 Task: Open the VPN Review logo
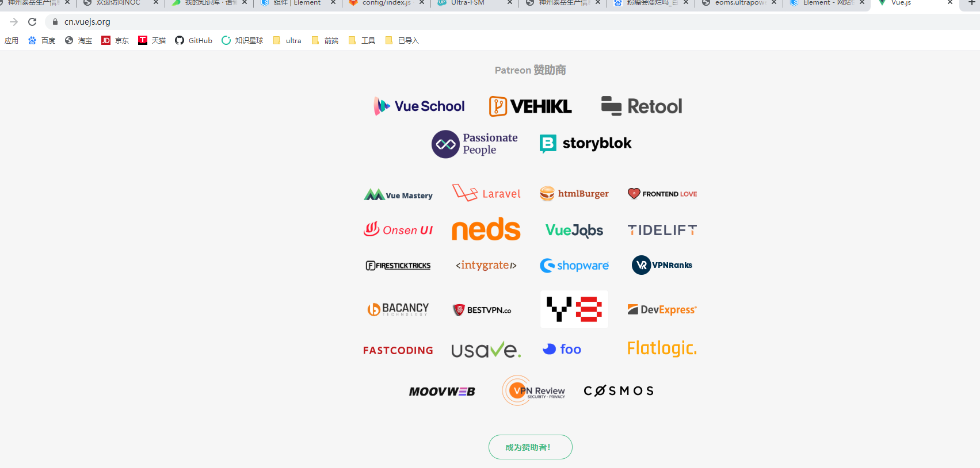534,391
